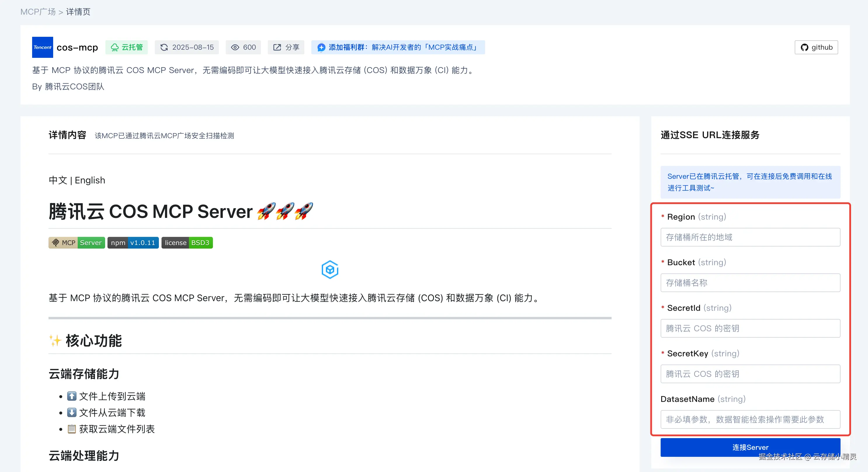Click the refresh icon beside 2025-08-15

164,47
